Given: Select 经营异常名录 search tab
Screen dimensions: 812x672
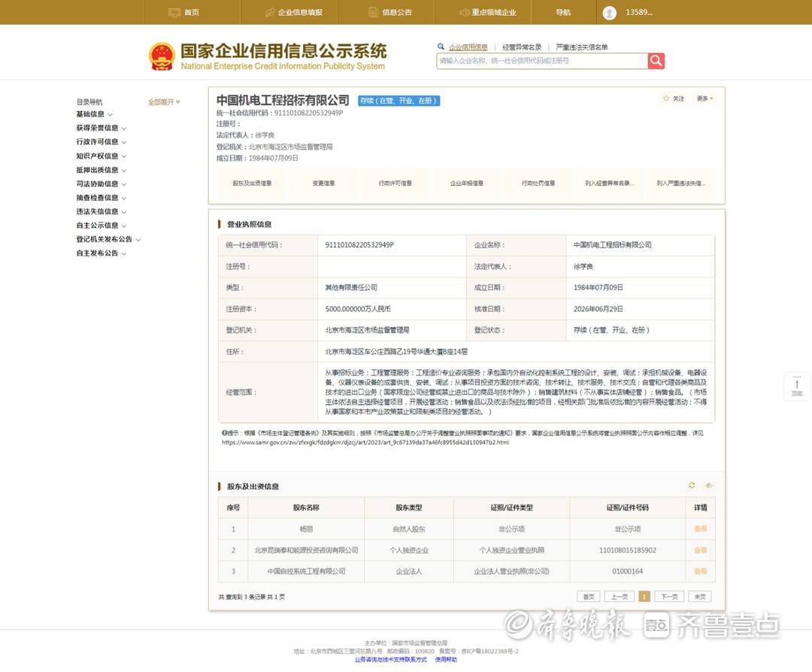Looking at the screenshot, I should coord(522,47).
